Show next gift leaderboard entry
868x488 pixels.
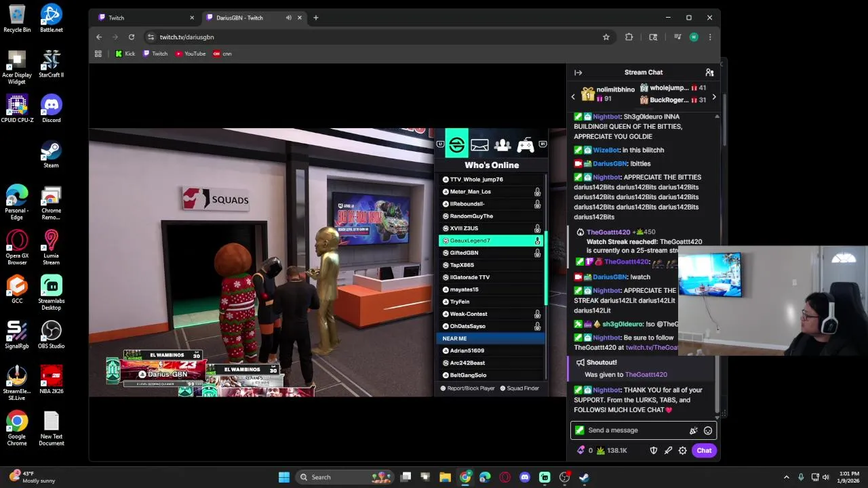[x=713, y=97]
